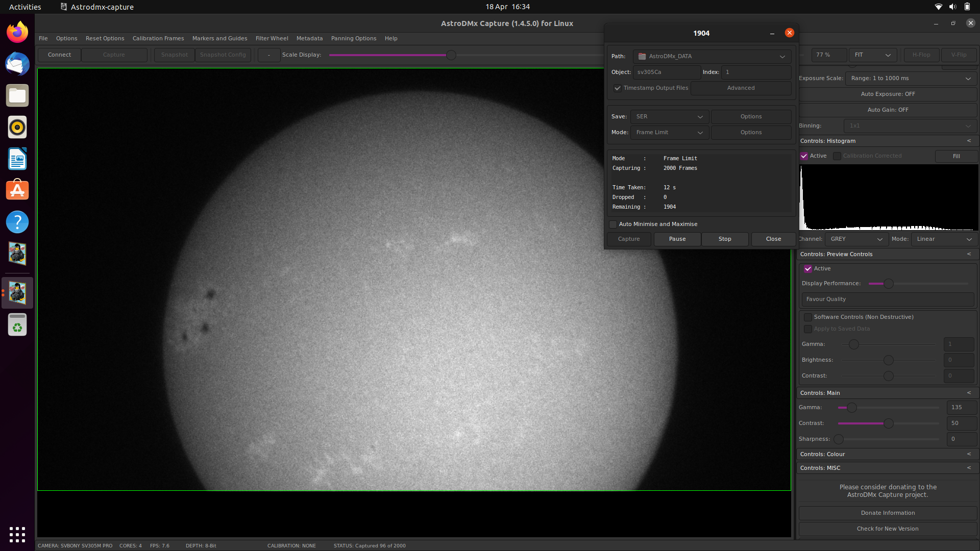Close the 1904 capture dialog

pyautogui.click(x=790, y=33)
